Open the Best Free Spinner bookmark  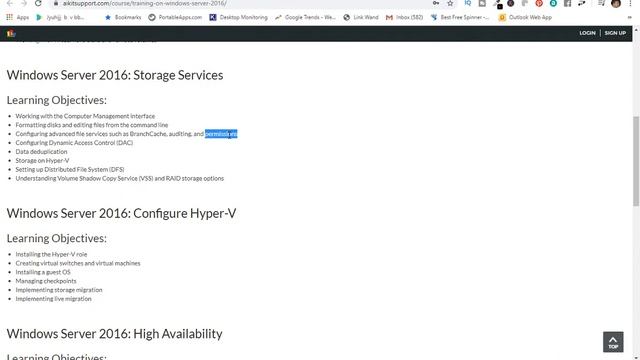point(460,17)
